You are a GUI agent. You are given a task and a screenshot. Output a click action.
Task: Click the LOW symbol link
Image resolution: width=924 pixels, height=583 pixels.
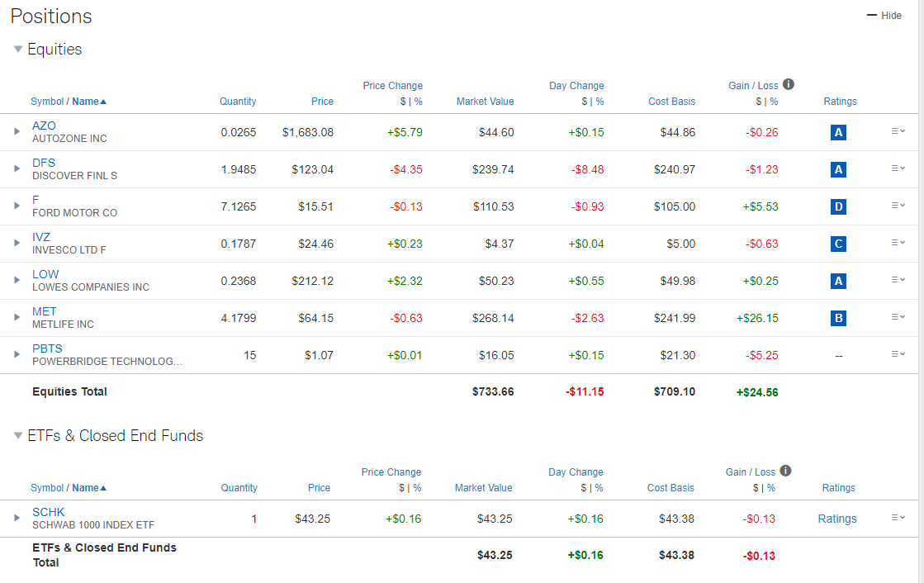[45, 273]
